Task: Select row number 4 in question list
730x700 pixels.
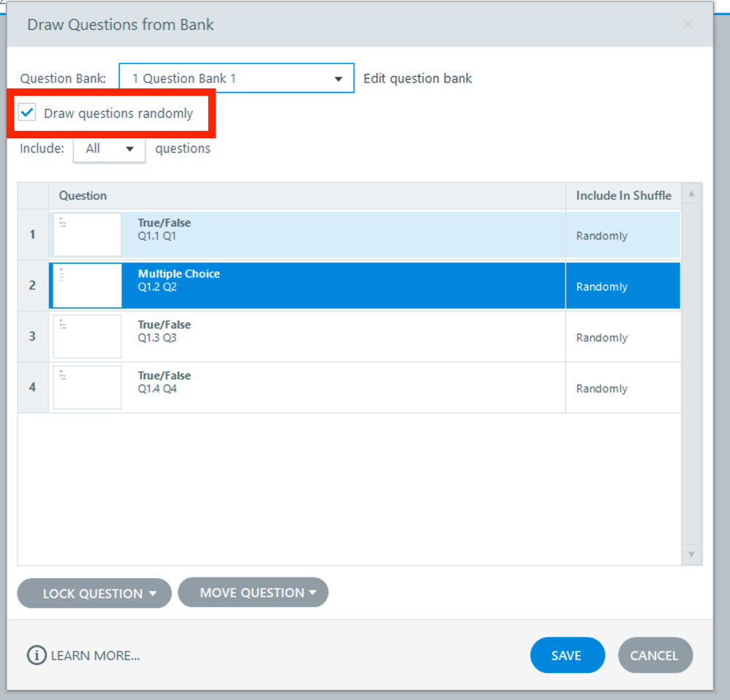Action: (32, 387)
